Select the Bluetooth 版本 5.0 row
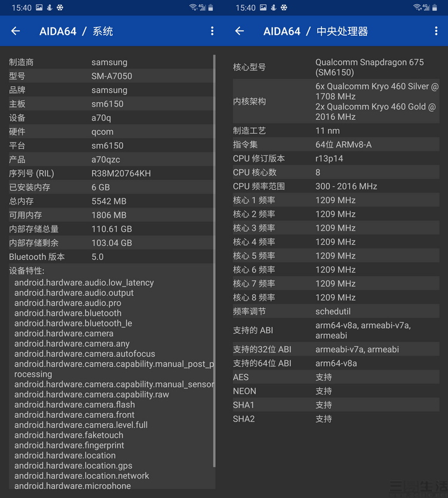 111,256
